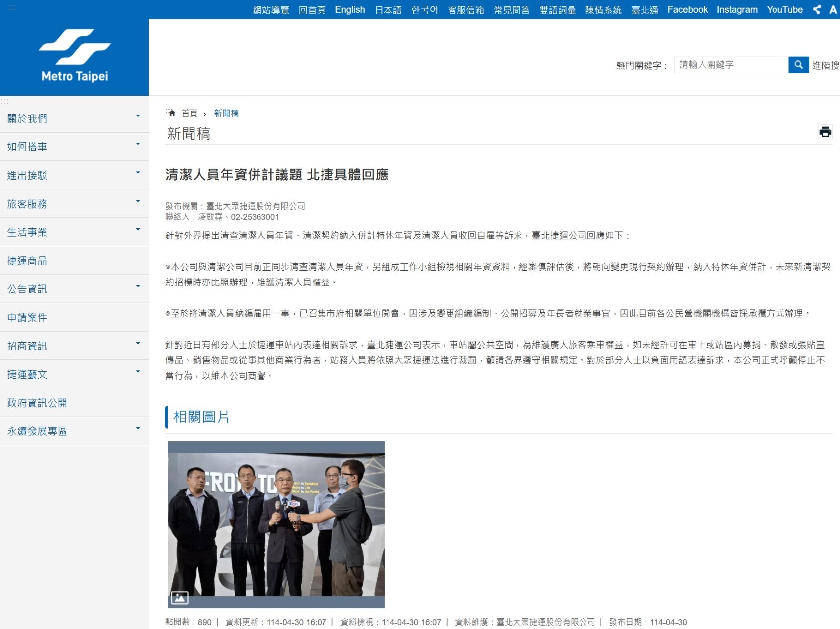840x629 pixels.
Task: Expand the 永續發展專區 menu arrow
Action: pos(138,428)
